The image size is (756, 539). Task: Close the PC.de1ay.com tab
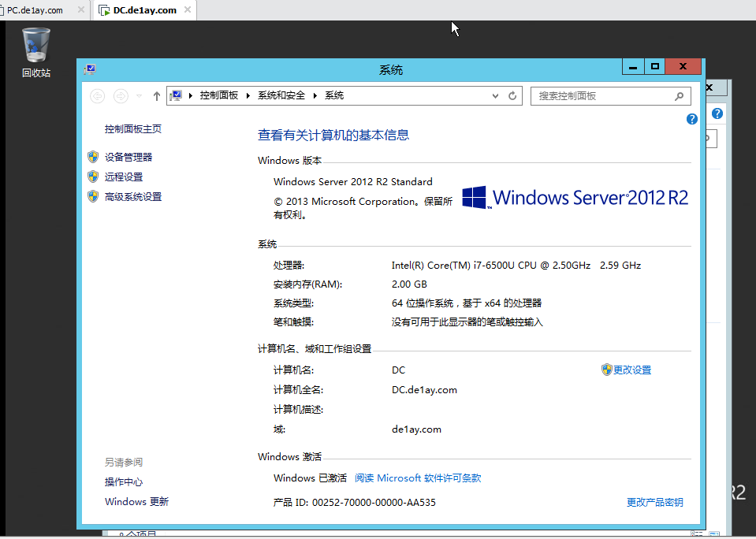point(81,9)
